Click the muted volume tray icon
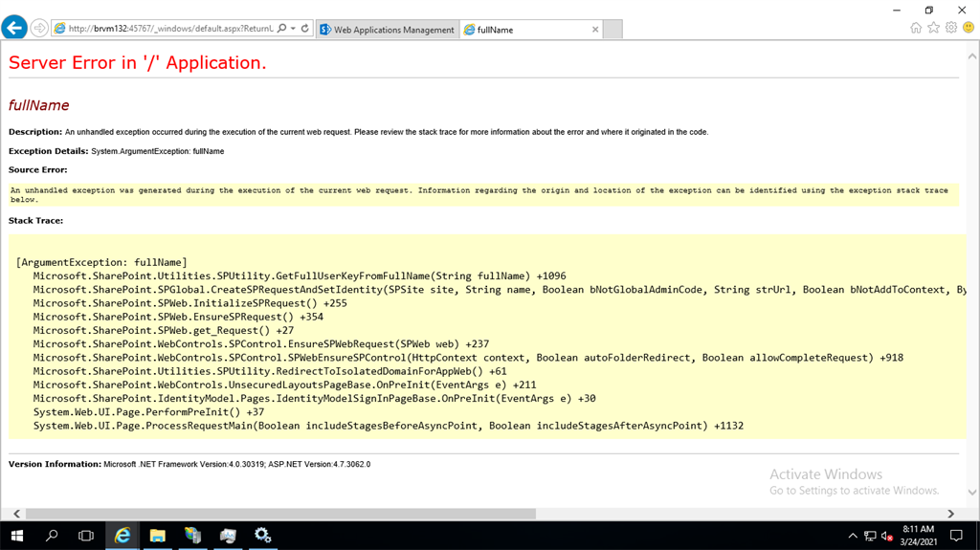 tap(887, 536)
